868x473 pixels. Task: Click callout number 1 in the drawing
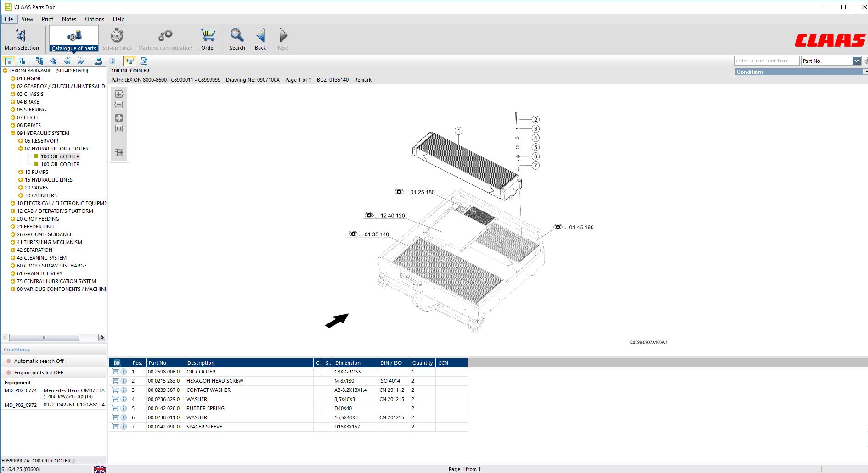458,131
